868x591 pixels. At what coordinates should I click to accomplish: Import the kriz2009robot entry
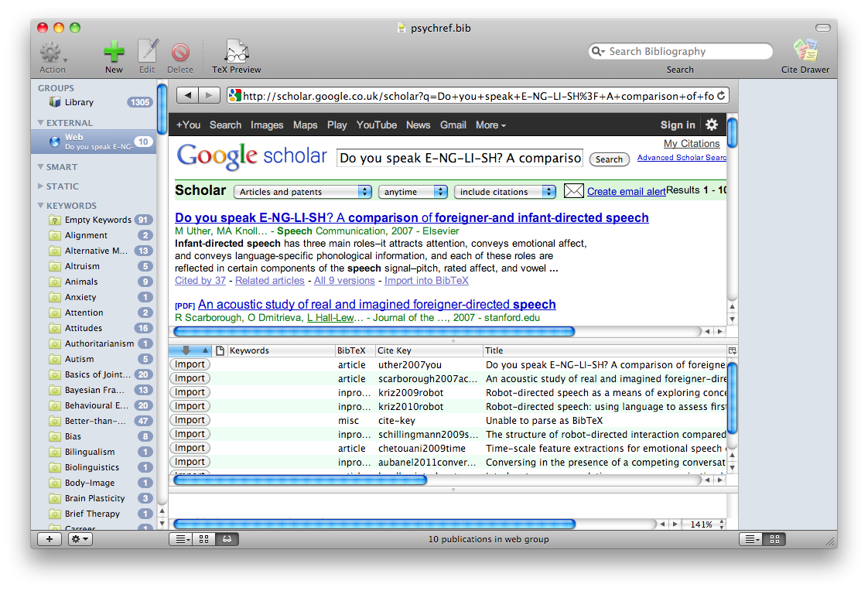[190, 391]
